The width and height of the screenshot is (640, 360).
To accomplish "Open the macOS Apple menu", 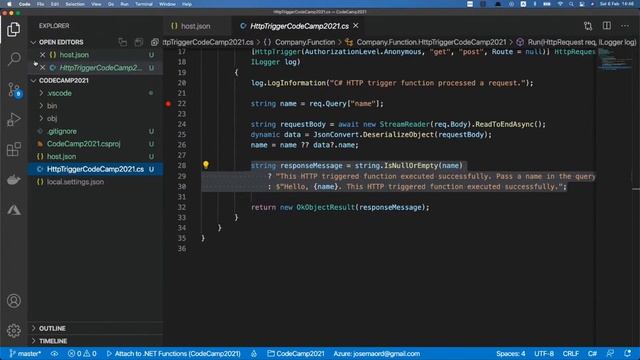I will pyautogui.click(x=9, y=4).
